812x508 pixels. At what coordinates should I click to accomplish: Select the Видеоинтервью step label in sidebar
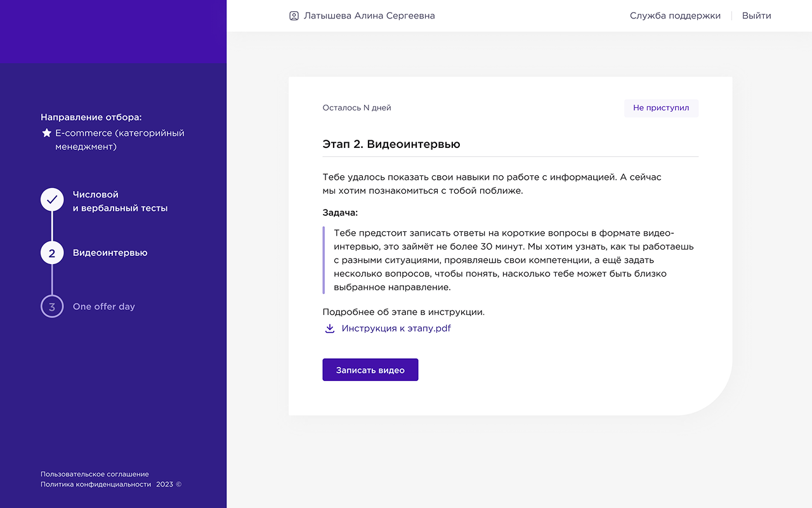[110, 253]
